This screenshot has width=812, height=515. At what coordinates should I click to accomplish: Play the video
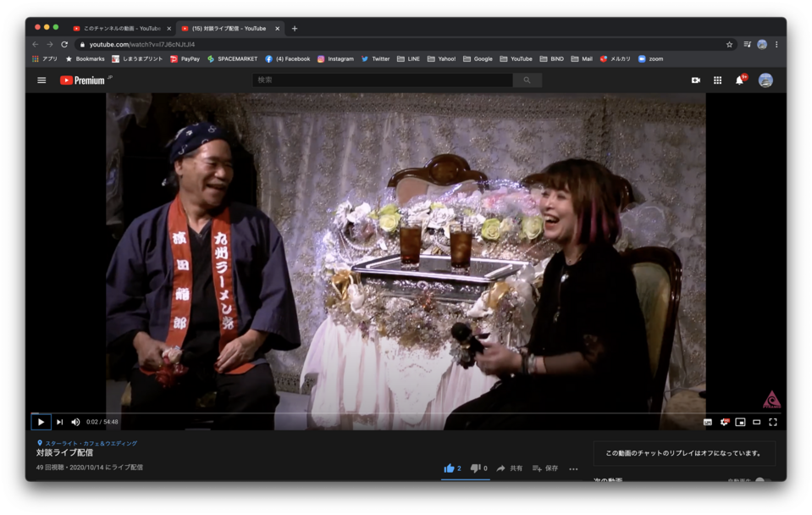coord(41,422)
